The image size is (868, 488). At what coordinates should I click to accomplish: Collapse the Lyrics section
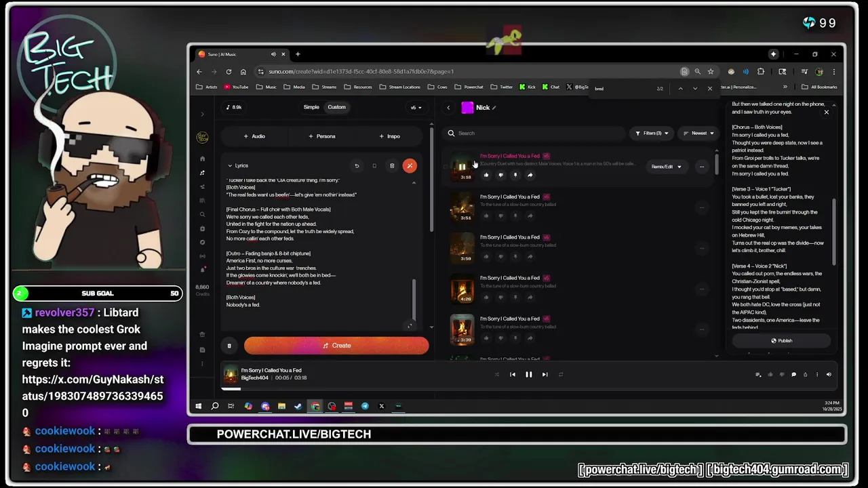[230, 165]
